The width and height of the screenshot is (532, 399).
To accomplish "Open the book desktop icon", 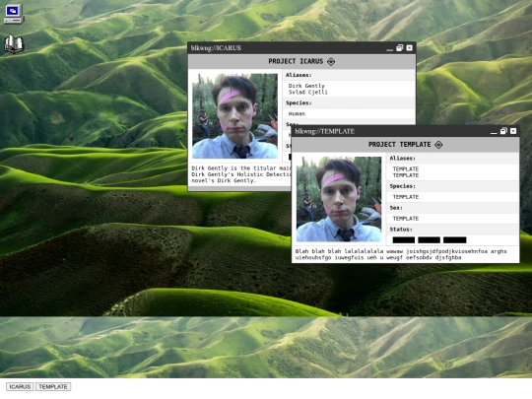I will coord(14,43).
